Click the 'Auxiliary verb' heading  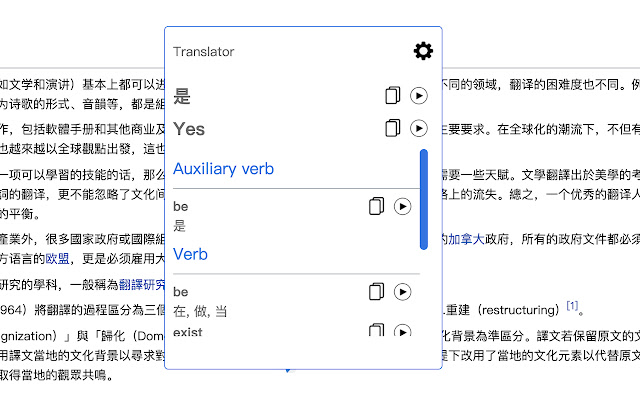[223, 169]
